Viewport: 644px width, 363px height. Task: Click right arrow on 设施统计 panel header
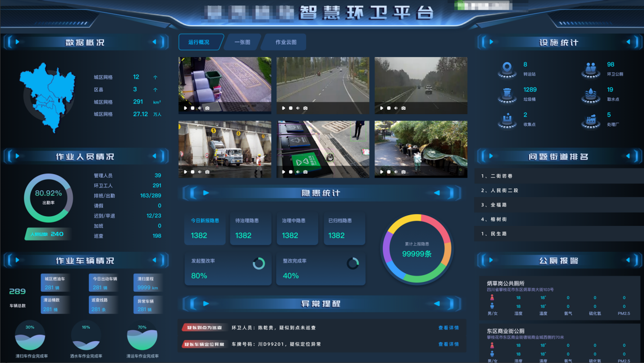(x=628, y=42)
